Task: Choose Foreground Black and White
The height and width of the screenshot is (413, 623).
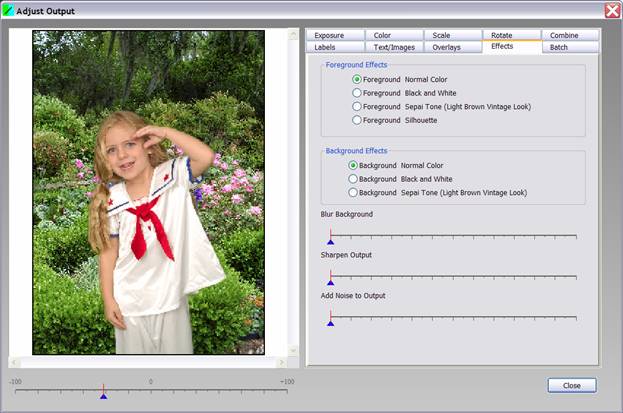Action: (404, 93)
